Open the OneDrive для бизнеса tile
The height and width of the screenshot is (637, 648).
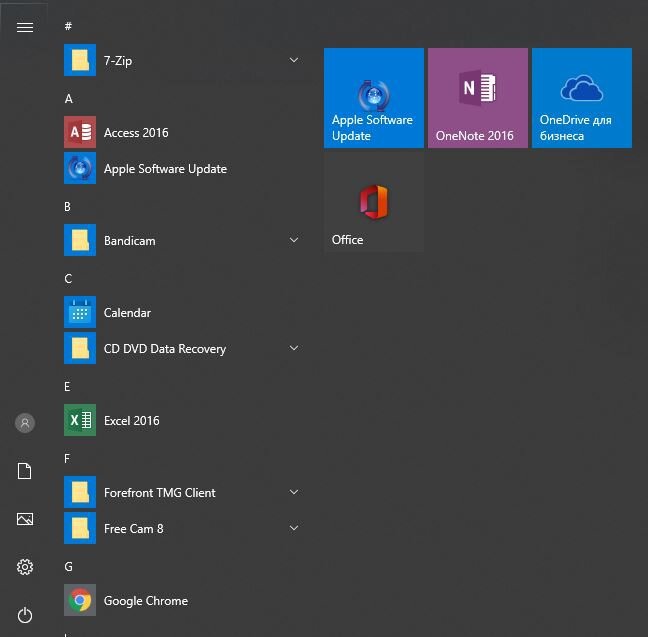click(582, 98)
